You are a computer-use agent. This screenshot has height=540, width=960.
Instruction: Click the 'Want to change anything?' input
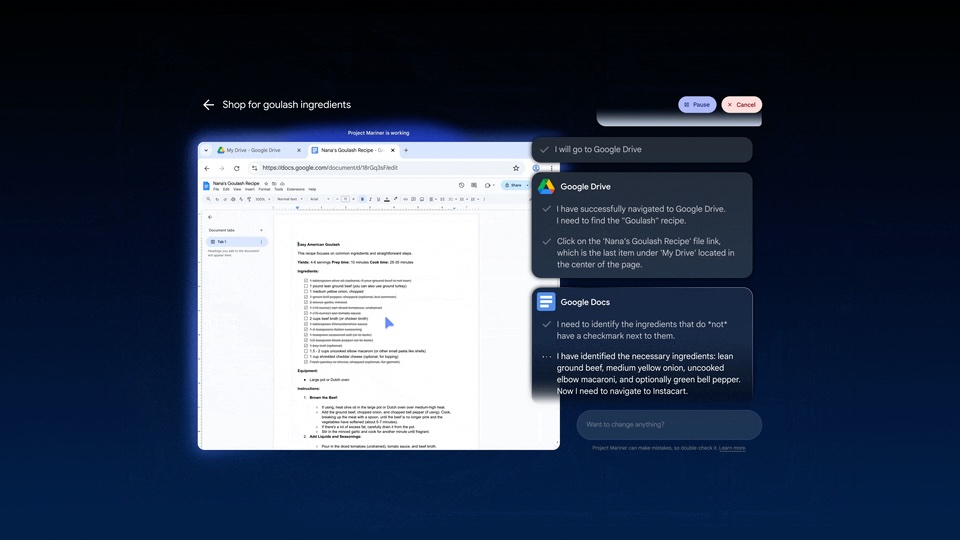tap(668, 425)
